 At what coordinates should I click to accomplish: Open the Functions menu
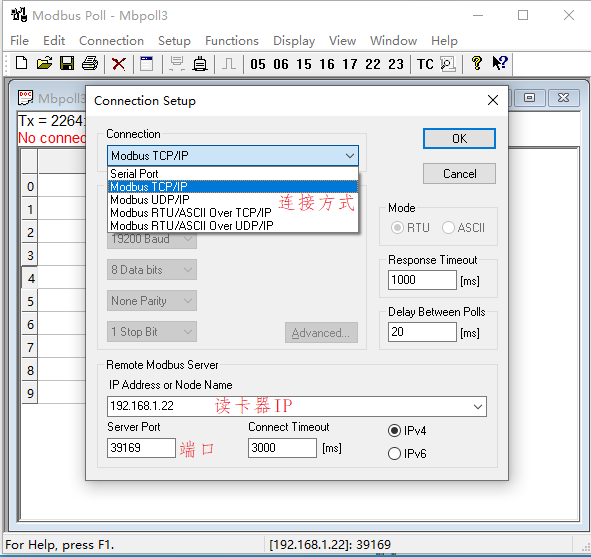tap(232, 41)
